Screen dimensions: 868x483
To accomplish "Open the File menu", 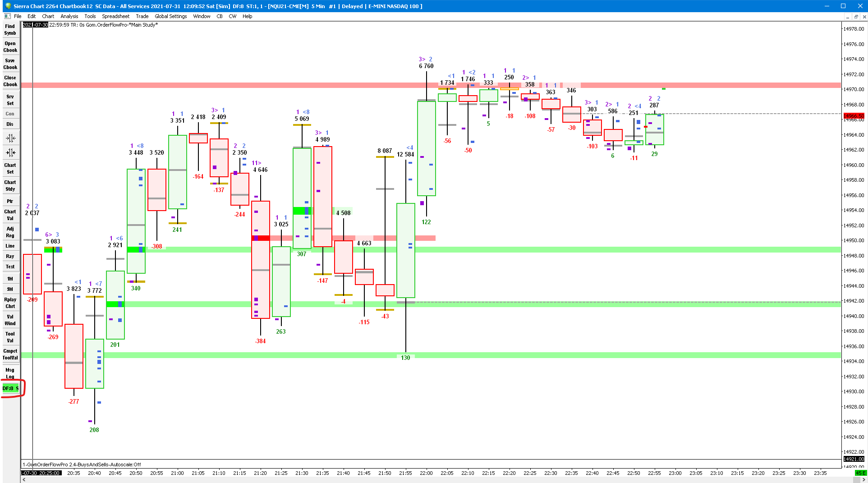I will [18, 16].
